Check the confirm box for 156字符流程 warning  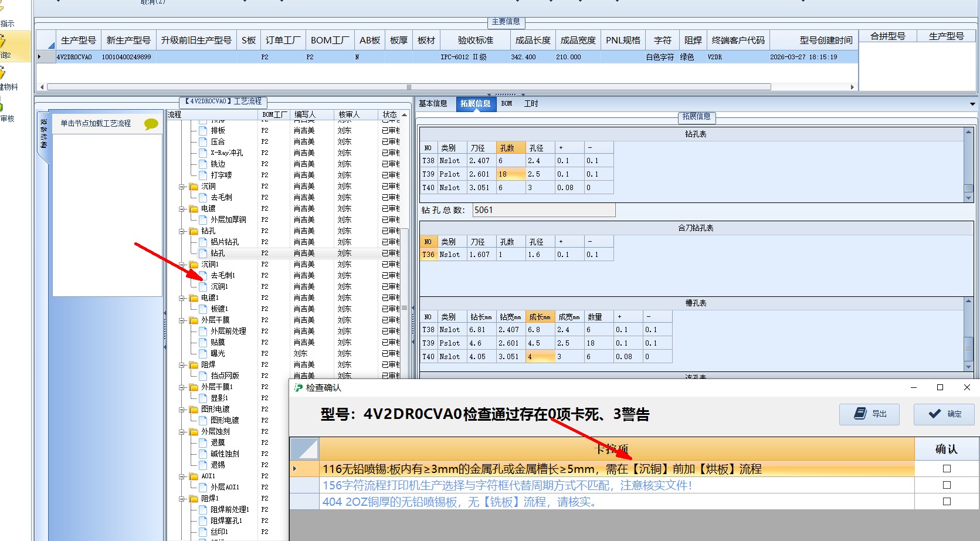coord(947,485)
